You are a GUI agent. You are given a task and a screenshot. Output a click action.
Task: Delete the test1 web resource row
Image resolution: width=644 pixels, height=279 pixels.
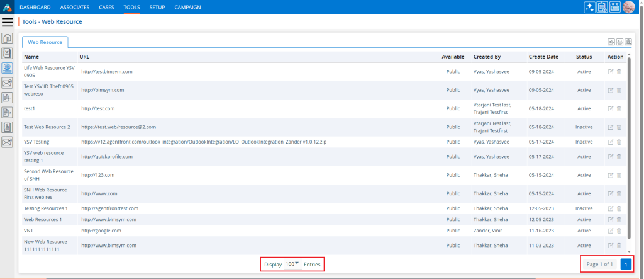click(x=619, y=108)
